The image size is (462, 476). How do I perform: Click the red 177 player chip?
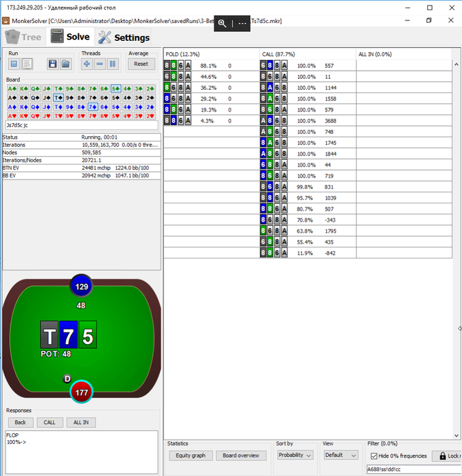82,392
